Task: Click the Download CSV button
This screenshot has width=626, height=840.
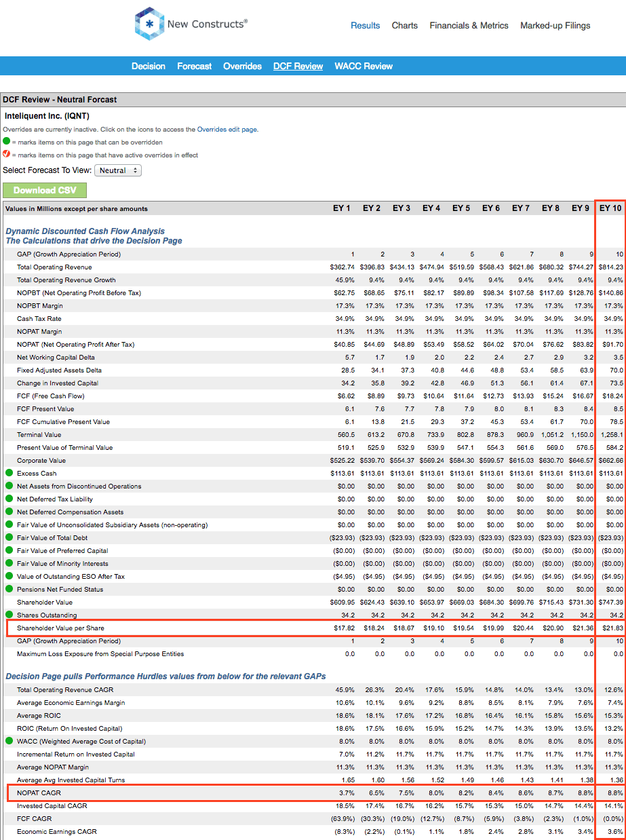Action: tap(45, 190)
